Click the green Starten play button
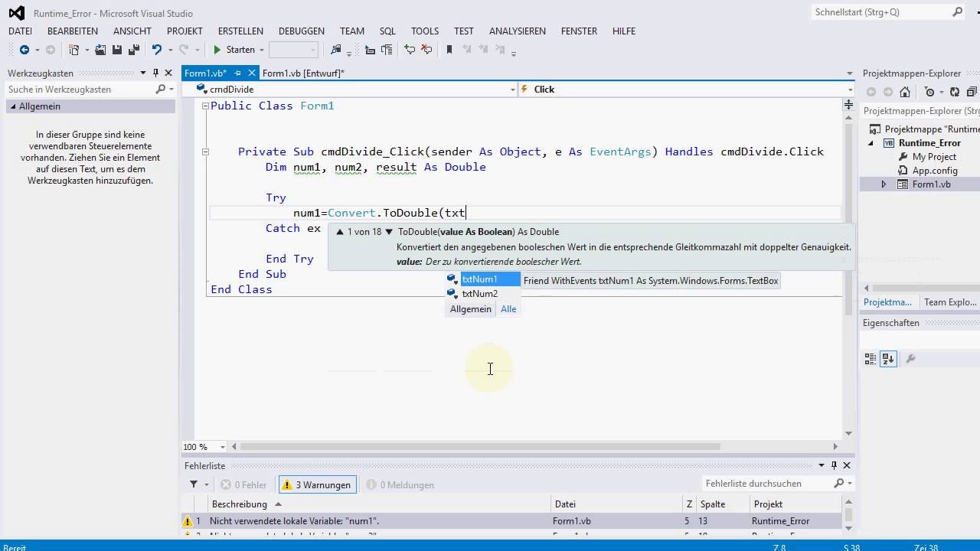 234,50
